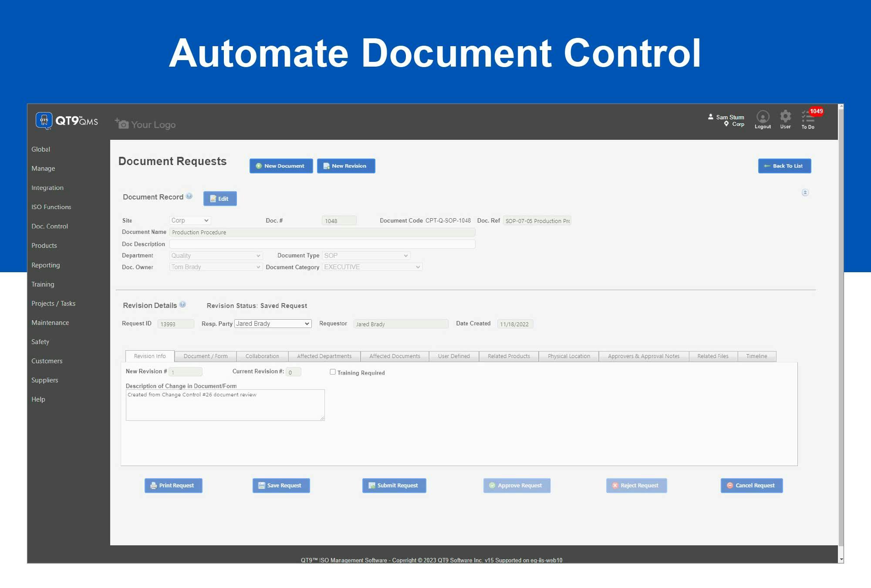
Task: Switch to the Affected Documents tab
Action: (395, 356)
